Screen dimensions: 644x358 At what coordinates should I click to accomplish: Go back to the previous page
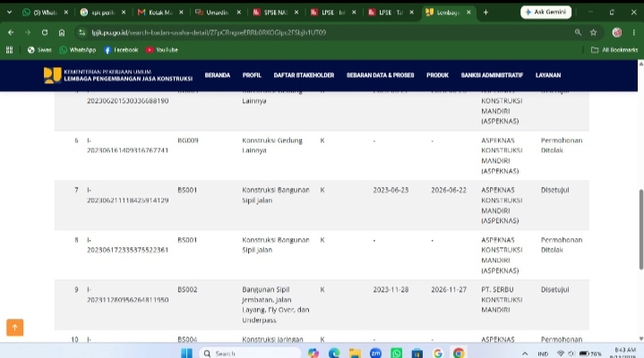pyautogui.click(x=11, y=32)
